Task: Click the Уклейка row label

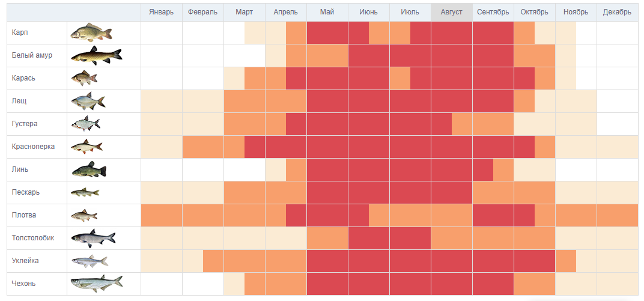Action: 25,261
